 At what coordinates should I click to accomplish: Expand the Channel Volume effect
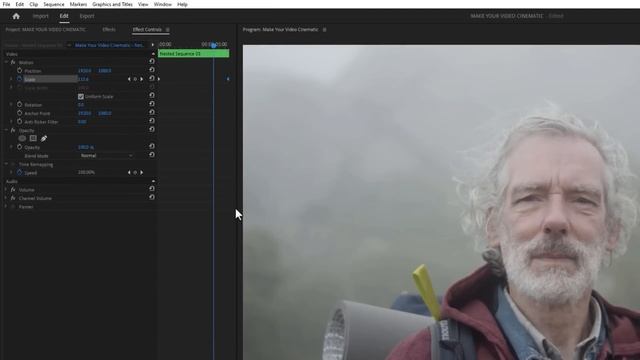[6, 198]
